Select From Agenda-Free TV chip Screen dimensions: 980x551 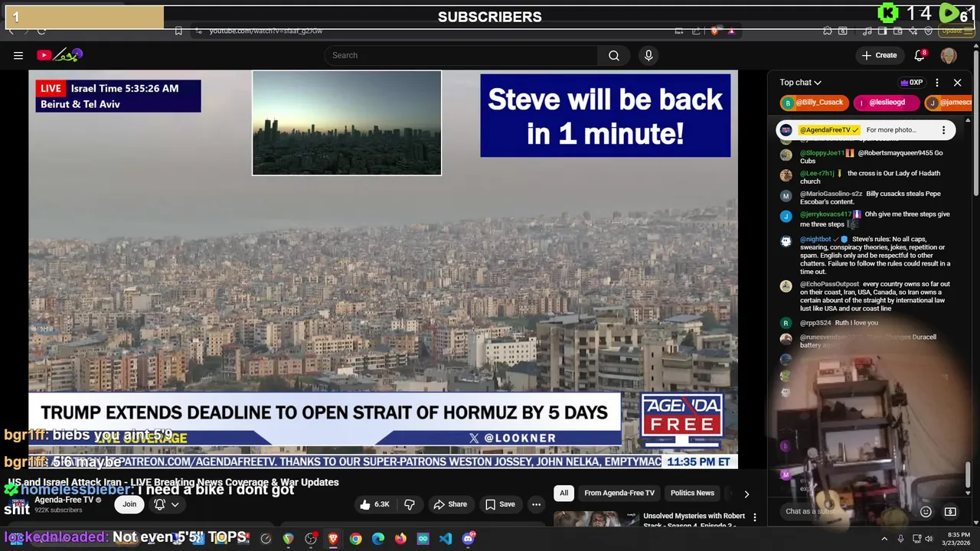[619, 494]
